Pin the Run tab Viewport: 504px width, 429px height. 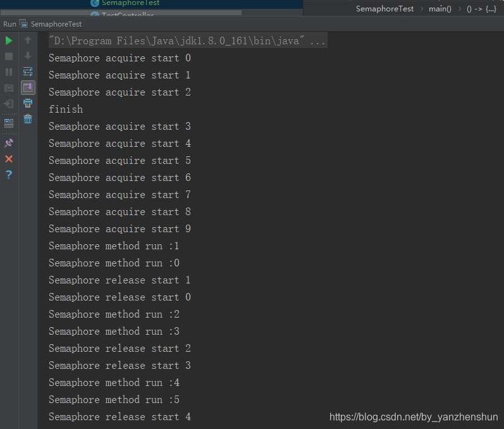pyautogui.click(x=9, y=143)
